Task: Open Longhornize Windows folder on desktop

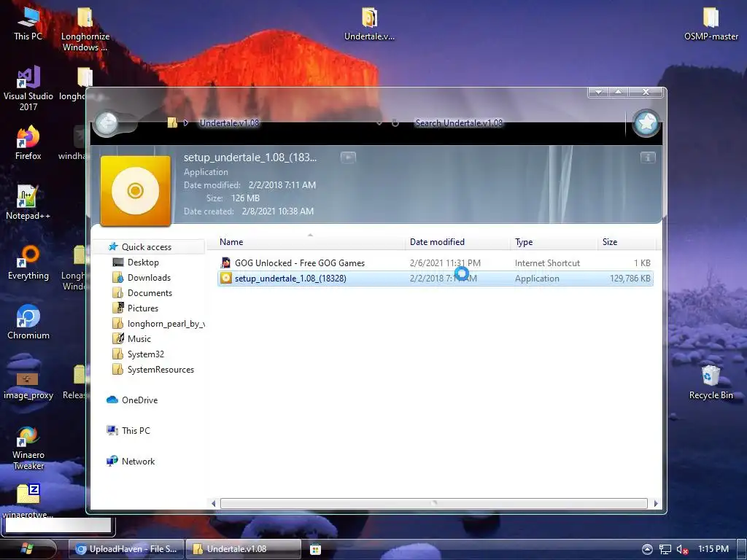Action: pos(85,28)
